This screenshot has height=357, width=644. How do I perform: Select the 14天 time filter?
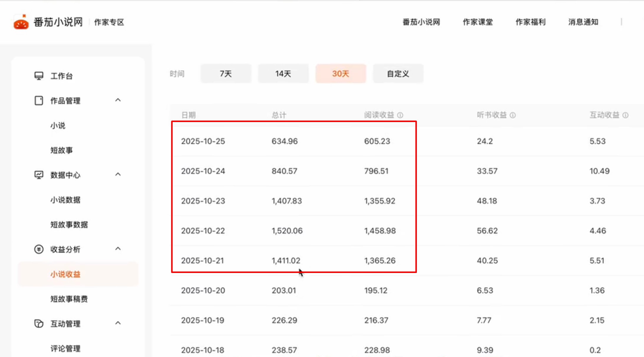(283, 74)
